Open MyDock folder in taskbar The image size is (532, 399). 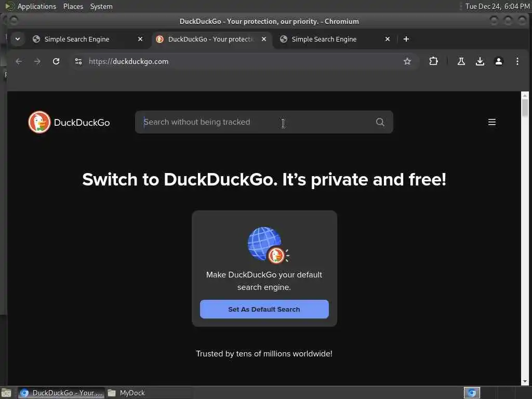point(126,393)
